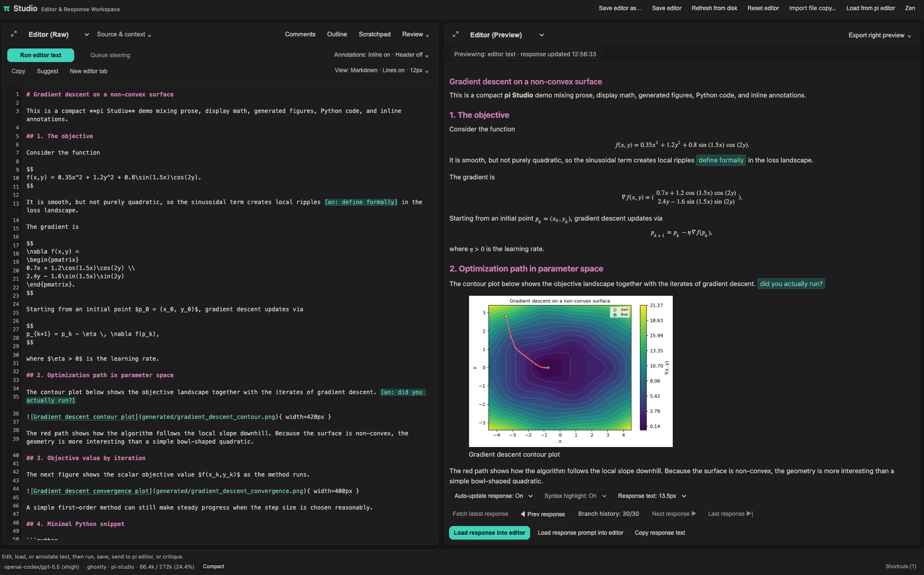Click '## 3. Objective value by iteration' heading

click(x=86, y=458)
